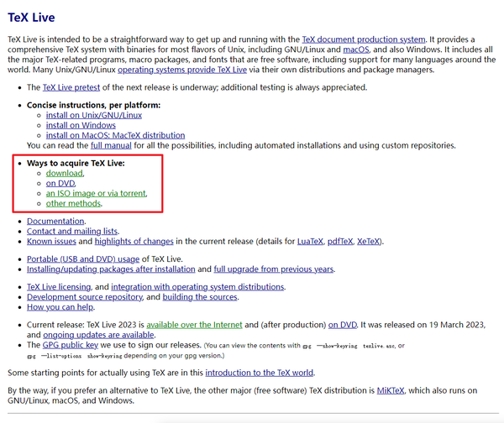504x423 pixels.
Task: Open the Known issues link
Action: coord(51,241)
